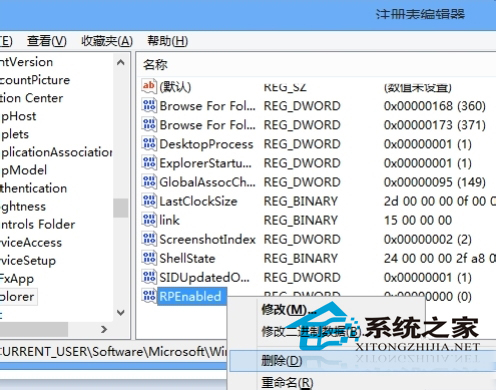Click the ShellState binary icon
This screenshot has height=390, width=496.
pyautogui.click(x=149, y=258)
